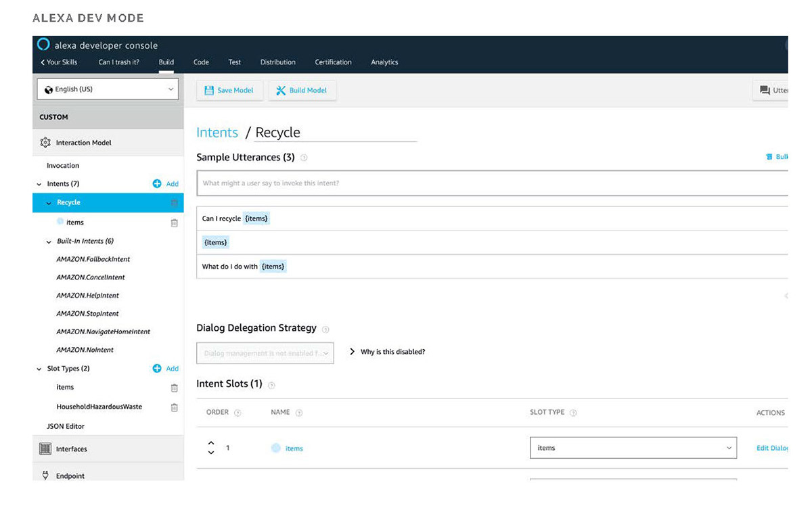Click the Bulk Edit link
The image size is (812, 525).
[x=777, y=157]
